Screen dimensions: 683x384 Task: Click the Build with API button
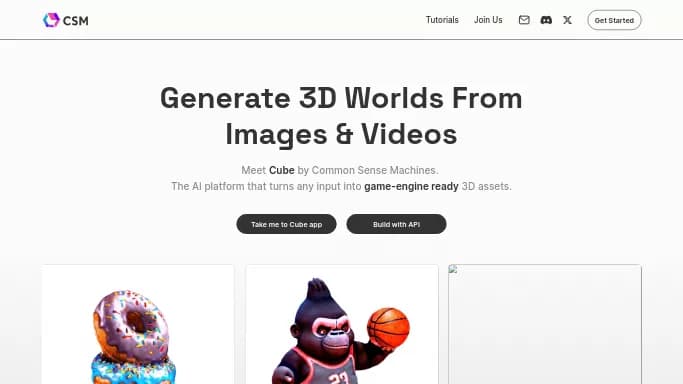coord(396,224)
